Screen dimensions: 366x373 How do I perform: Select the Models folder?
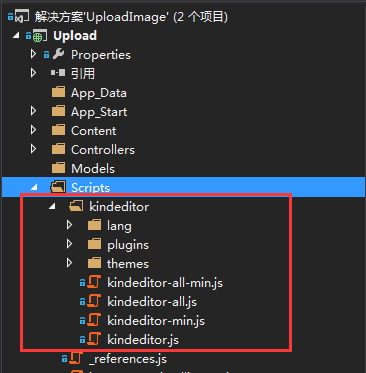[93, 168]
